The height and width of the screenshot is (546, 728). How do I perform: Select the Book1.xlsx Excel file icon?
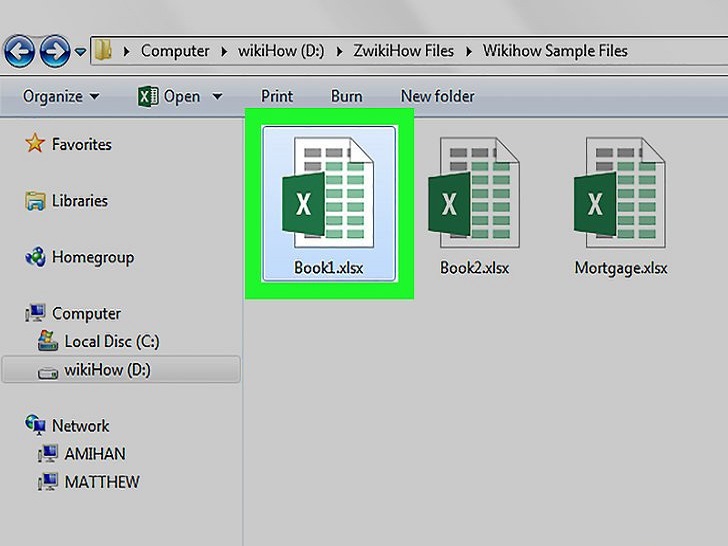tap(328, 192)
